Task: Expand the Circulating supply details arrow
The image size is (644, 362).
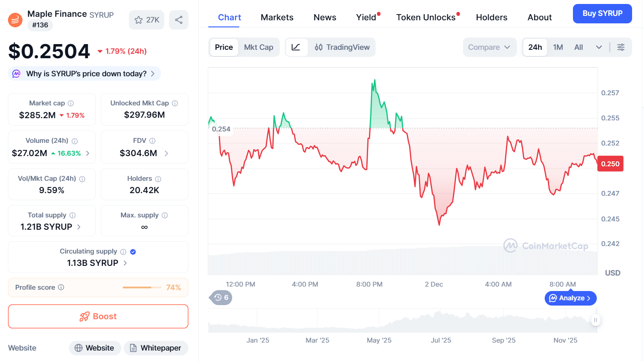Action: click(125, 263)
